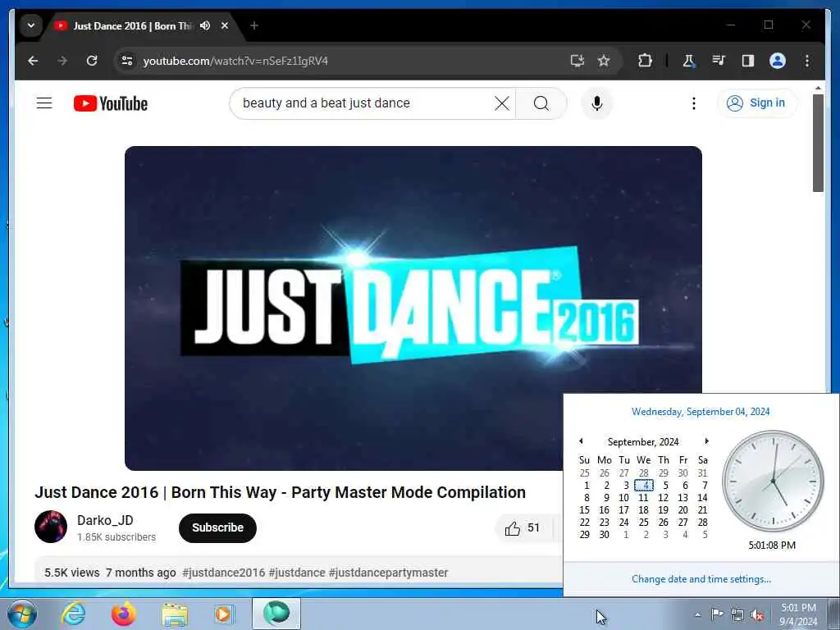The height and width of the screenshot is (630, 840).
Task: Open the tab search dropdown arrow
Action: click(x=31, y=25)
